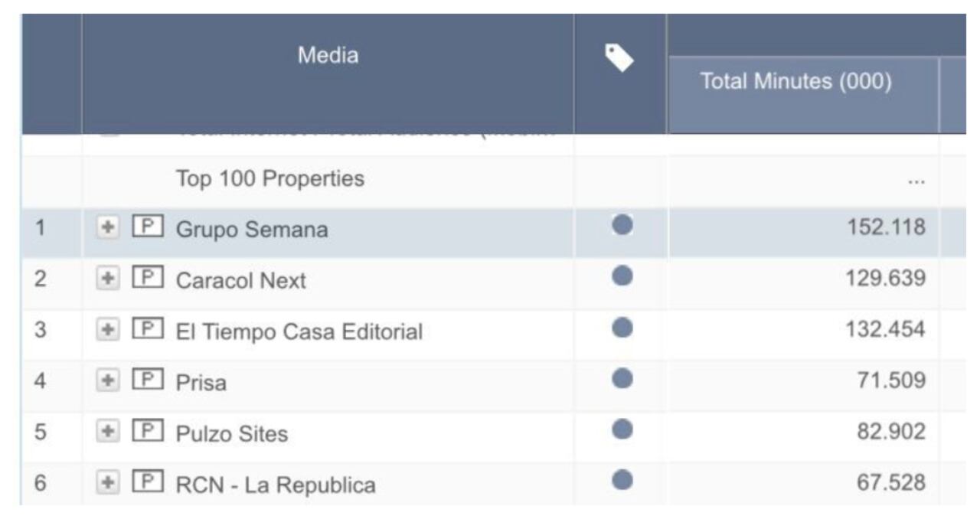Toggle the tag dot for Grupo Semana
The height and width of the screenshot is (519, 980).
point(622,225)
